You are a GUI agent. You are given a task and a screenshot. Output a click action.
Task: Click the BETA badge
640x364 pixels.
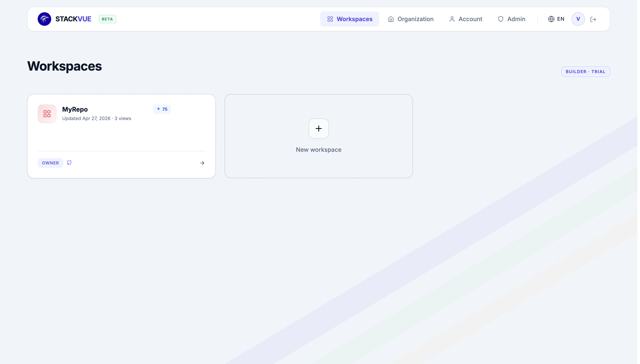click(x=107, y=19)
